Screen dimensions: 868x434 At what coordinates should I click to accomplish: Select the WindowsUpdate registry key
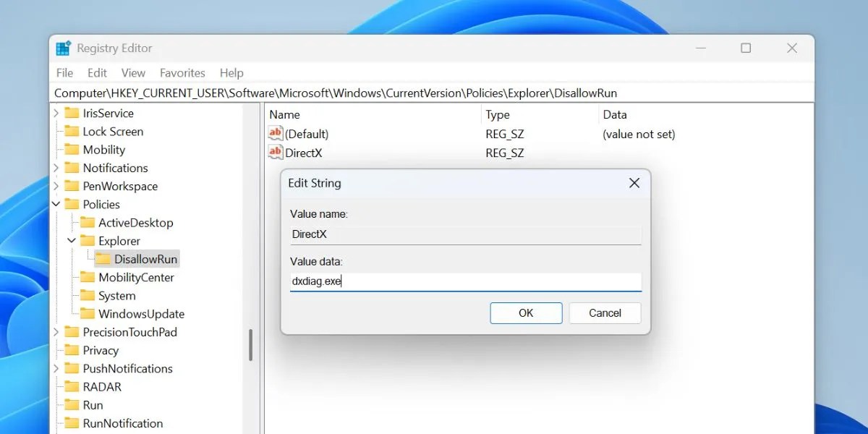pos(142,313)
